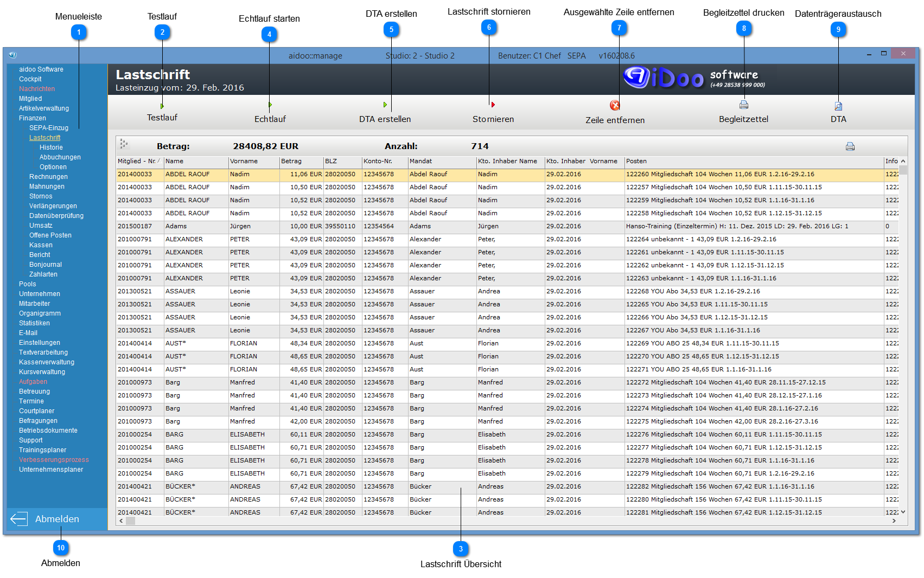The width and height of the screenshot is (924, 578).
Task: Click the Testlauf green arrow icon
Action: [162, 106]
